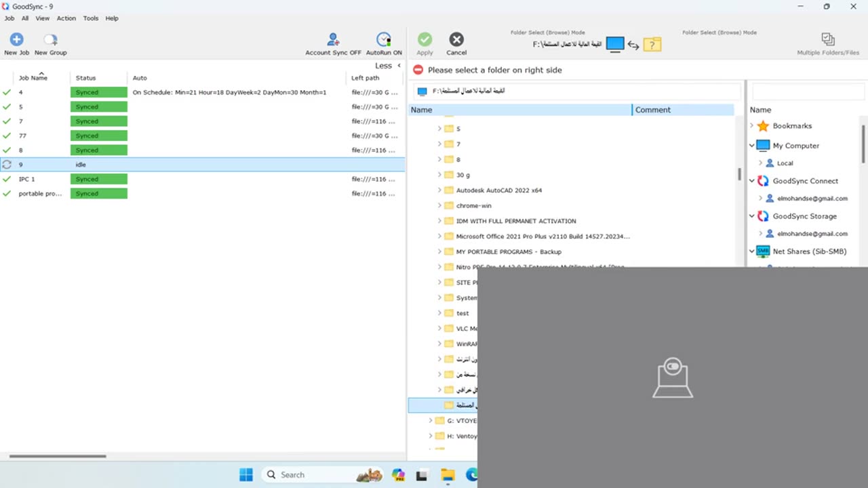Click the folder icon of folder 8
This screenshot has height=488, width=868.
coord(448,159)
